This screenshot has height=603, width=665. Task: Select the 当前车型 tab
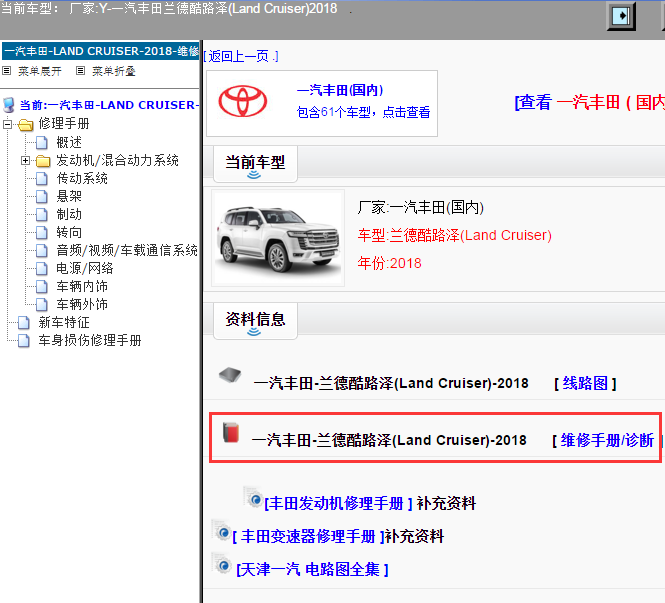point(255,164)
